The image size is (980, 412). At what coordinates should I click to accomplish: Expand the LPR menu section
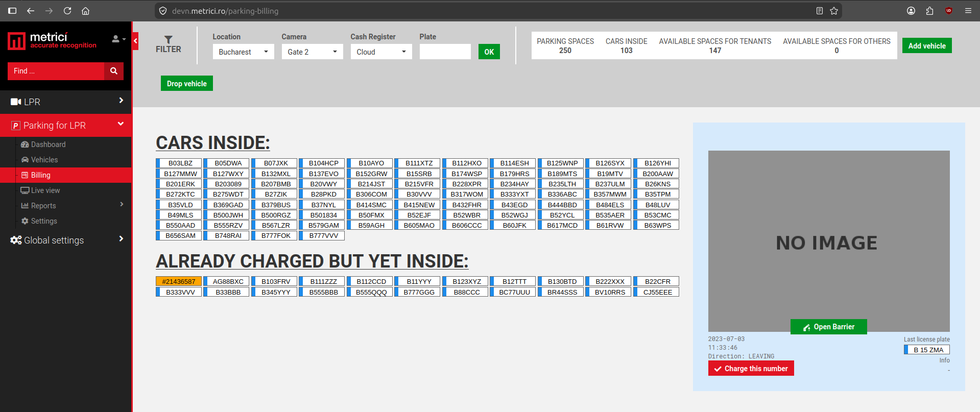pyautogui.click(x=66, y=102)
